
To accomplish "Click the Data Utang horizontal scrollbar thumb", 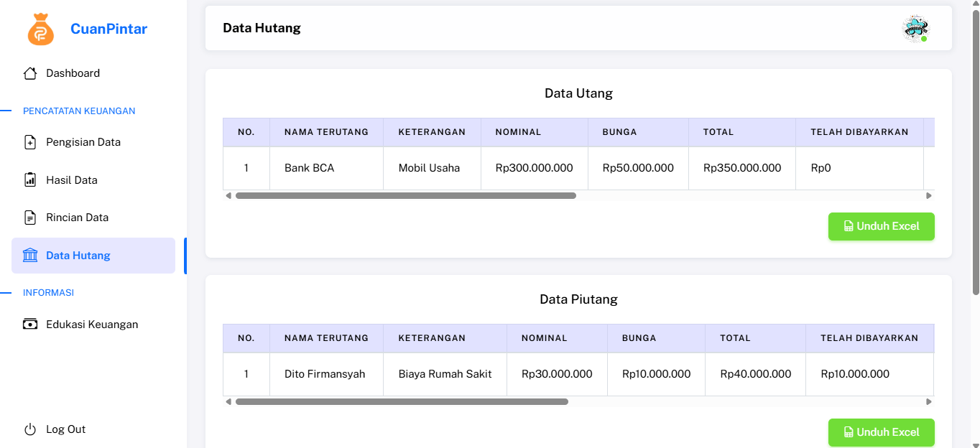I will 405,195.
